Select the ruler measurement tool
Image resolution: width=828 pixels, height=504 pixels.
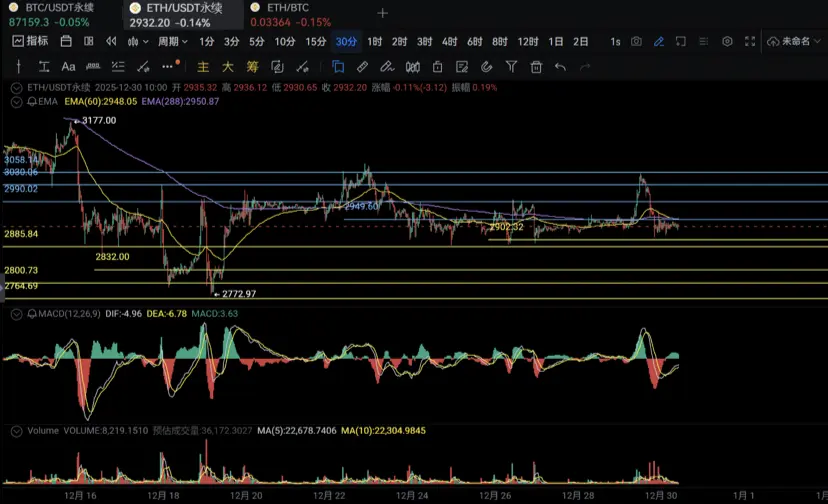pos(93,67)
